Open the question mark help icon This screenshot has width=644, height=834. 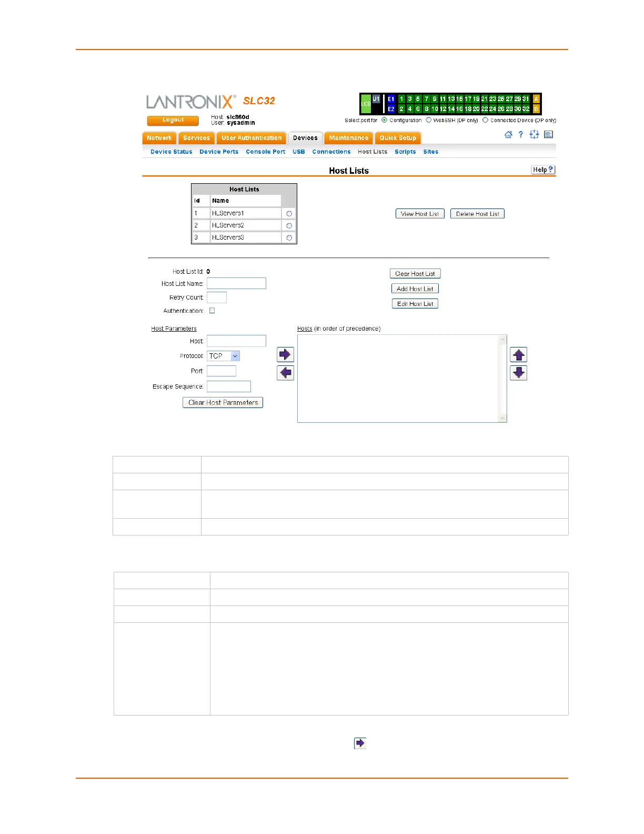click(x=521, y=135)
